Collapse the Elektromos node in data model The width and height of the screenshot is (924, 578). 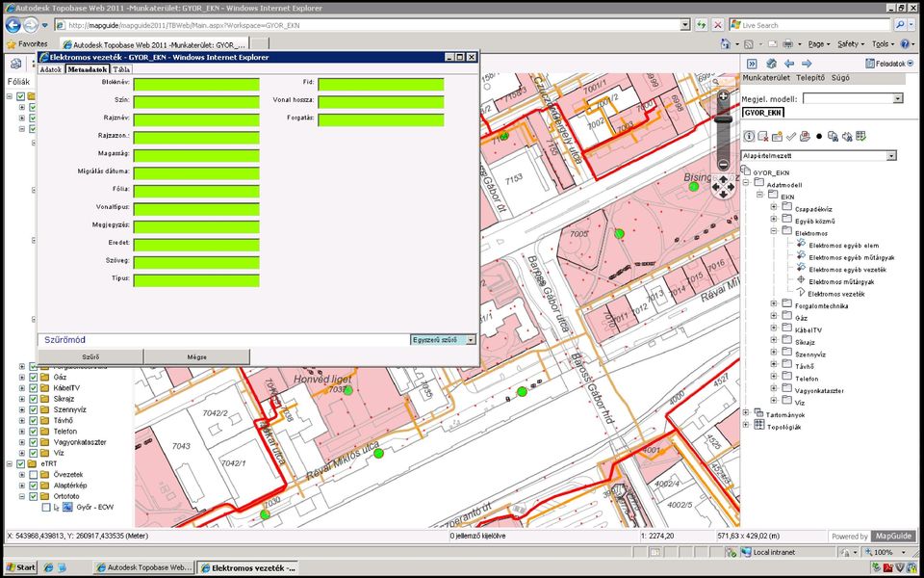pos(774,231)
